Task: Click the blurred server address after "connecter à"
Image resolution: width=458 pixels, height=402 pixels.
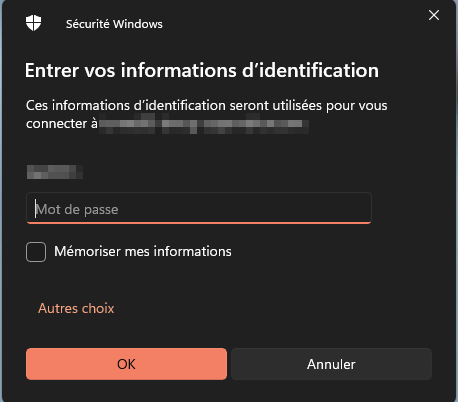Action: click(204, 124)
